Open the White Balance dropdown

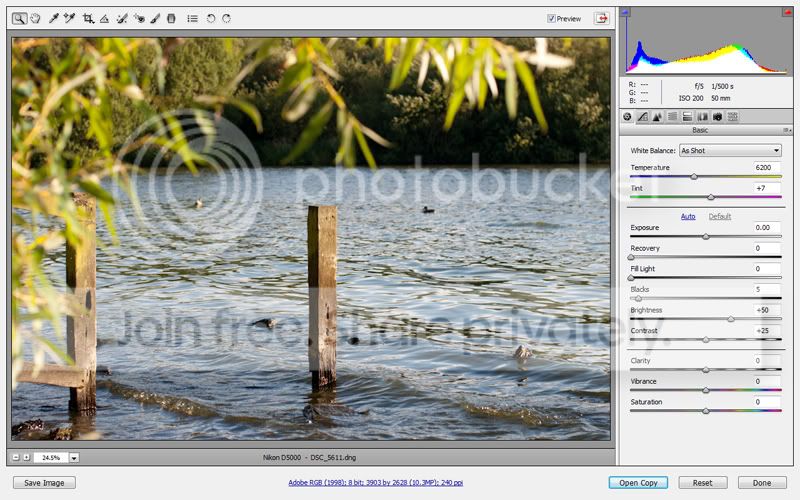point(729,150)
